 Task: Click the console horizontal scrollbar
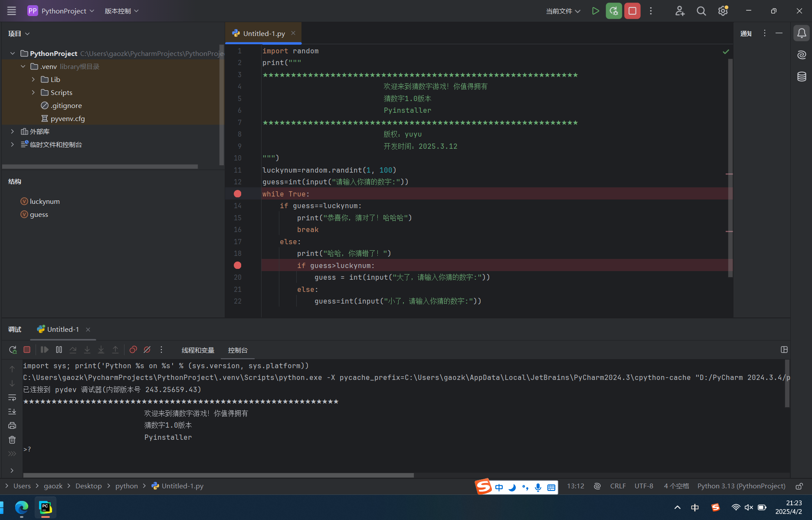pos(219,475)
